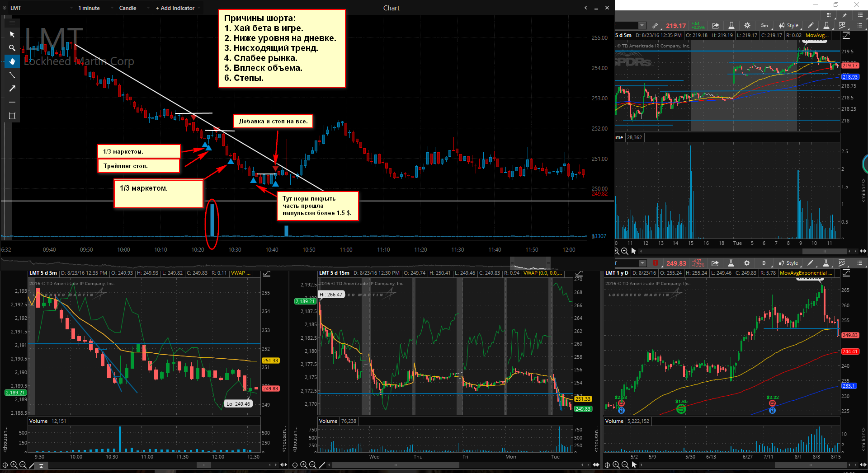Select the horizontal line drawing tool

pos(12,102)
